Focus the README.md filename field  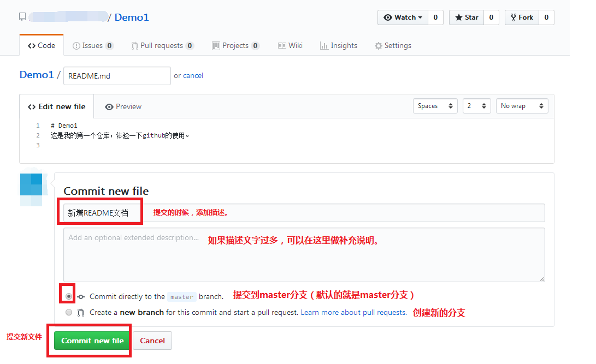tap(117, 76)
